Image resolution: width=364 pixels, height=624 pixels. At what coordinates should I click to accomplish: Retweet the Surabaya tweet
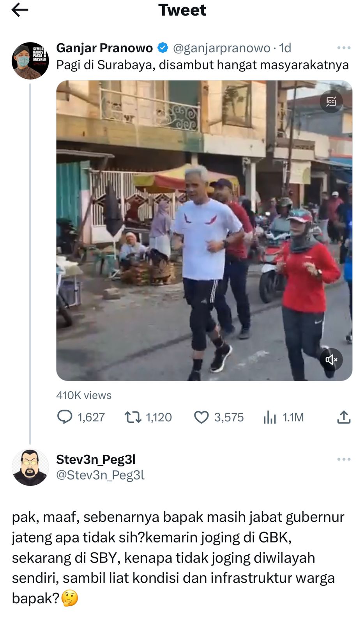[x=133, y=417]
